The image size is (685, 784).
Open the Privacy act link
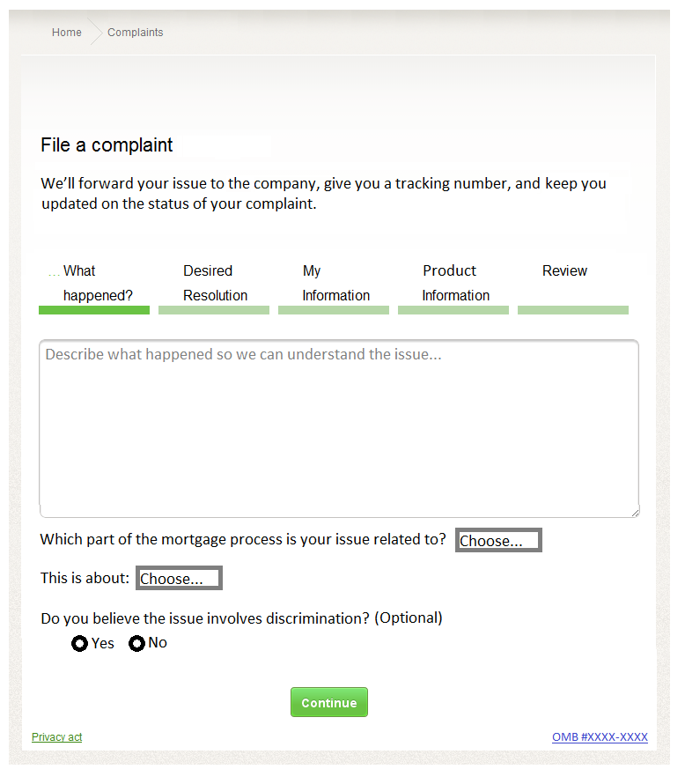[56, 737]
